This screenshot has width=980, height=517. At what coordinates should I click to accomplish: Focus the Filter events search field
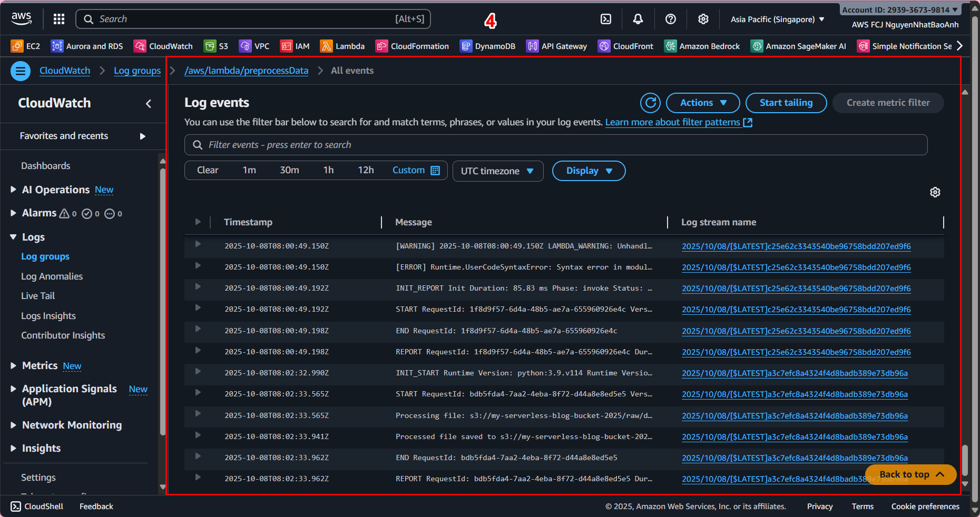pyautogui.click(x=556, y=145)
